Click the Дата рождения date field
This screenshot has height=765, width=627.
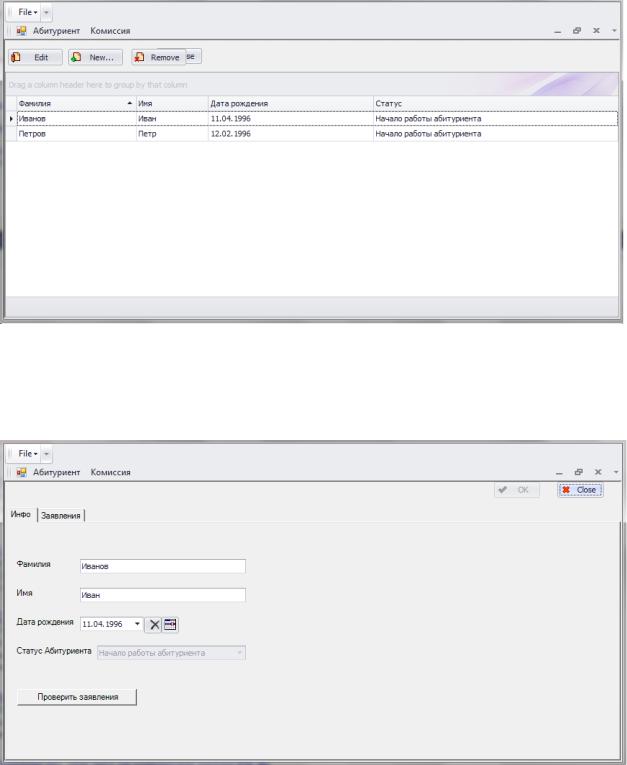[112, 624]
